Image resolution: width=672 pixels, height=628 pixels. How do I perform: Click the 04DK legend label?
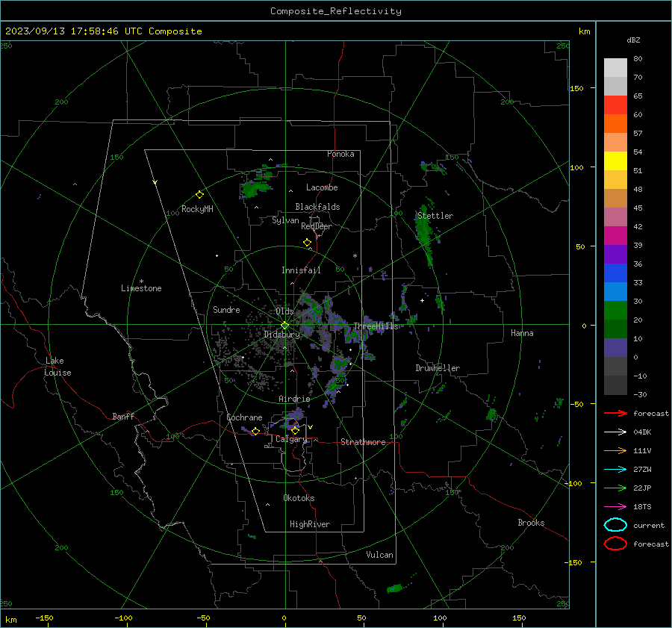[642, 432]
